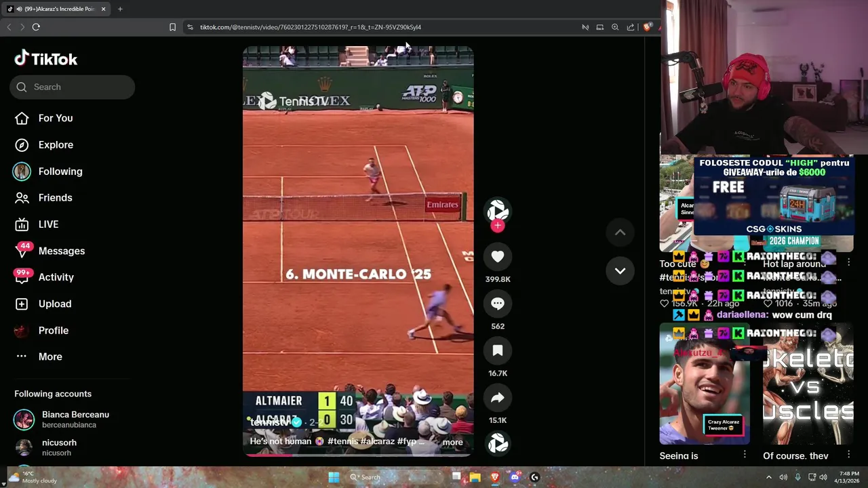Click the browser back button

[x=9, y=27]
